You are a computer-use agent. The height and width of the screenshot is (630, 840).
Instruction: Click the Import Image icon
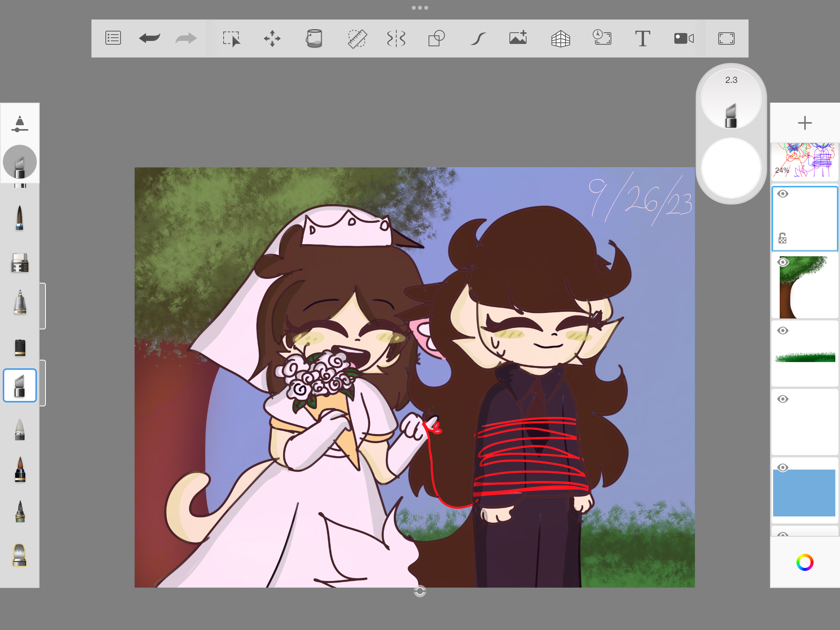coord(518,38)
